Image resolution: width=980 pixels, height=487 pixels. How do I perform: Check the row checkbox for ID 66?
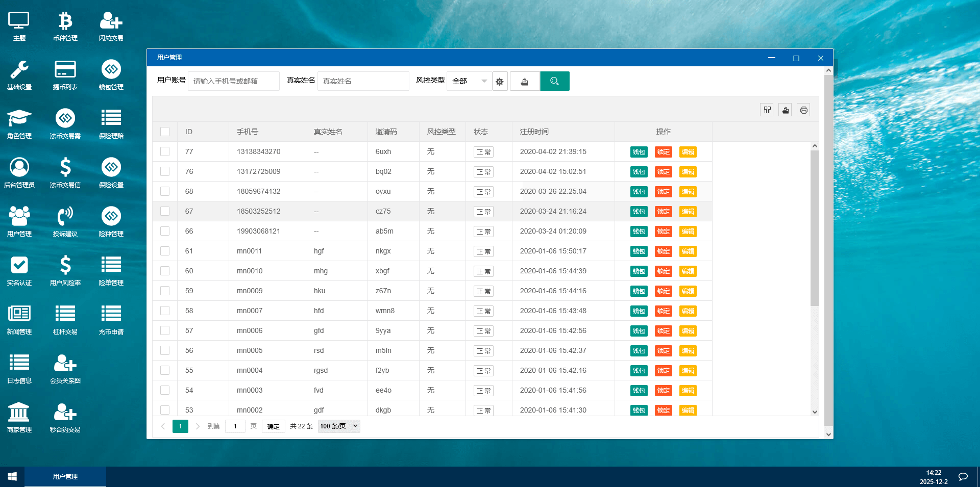165,231
